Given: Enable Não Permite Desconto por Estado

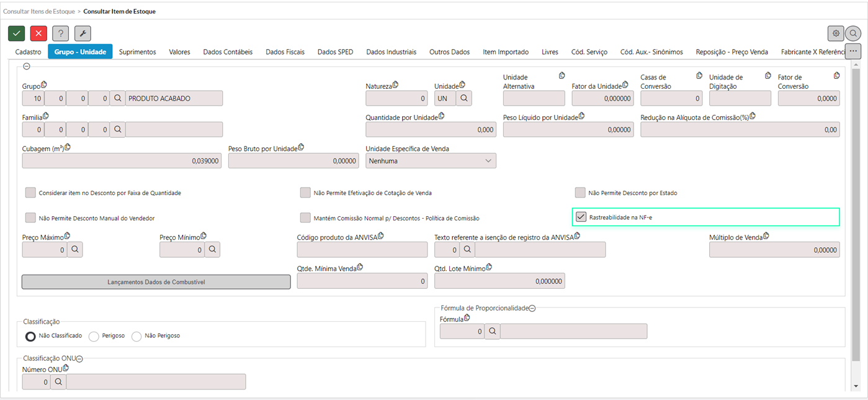Looking at the screenshot, I should pos(580,193).
